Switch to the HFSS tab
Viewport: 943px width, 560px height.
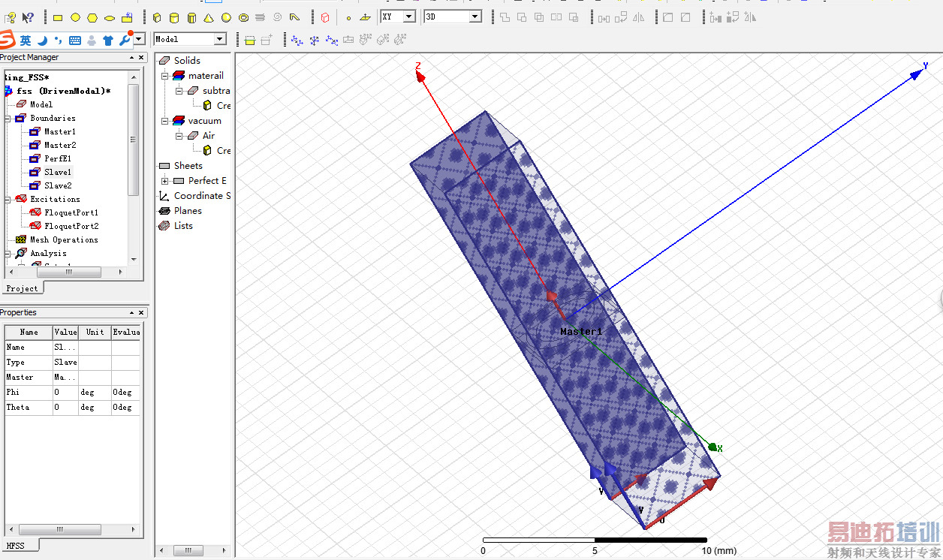15,546
